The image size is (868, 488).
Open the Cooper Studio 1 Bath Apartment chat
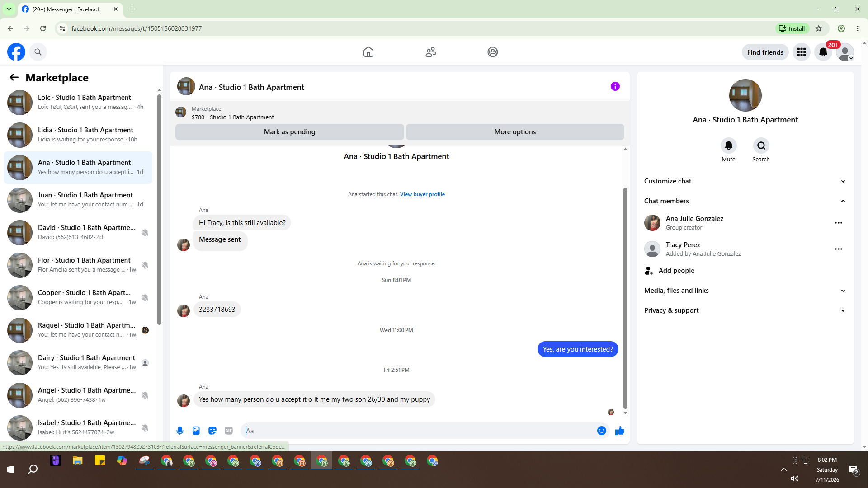78,298
